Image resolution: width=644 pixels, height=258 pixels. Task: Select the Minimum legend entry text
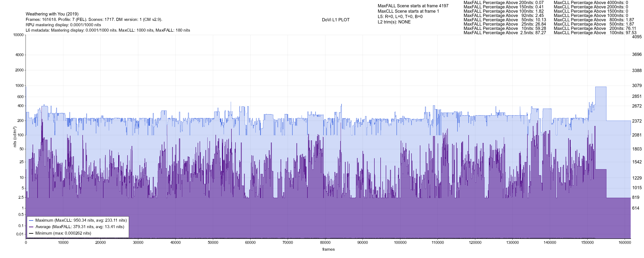coord(63,233)
